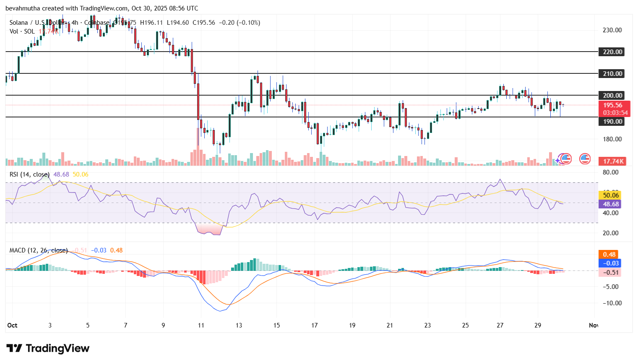Image resolution: width=638 pixels, height=364 pixels.
Task: Click the purple 48.68 RSI value tag
Action: tap(611, 204)
